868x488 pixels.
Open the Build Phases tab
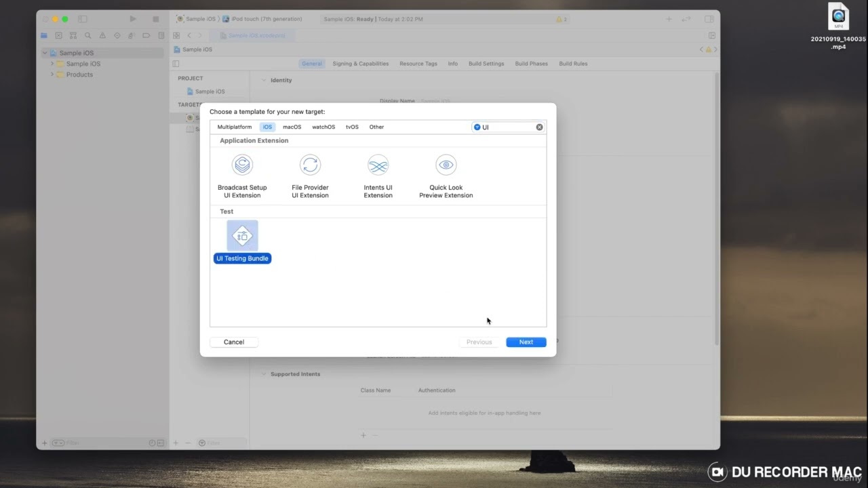click(532, 64)
